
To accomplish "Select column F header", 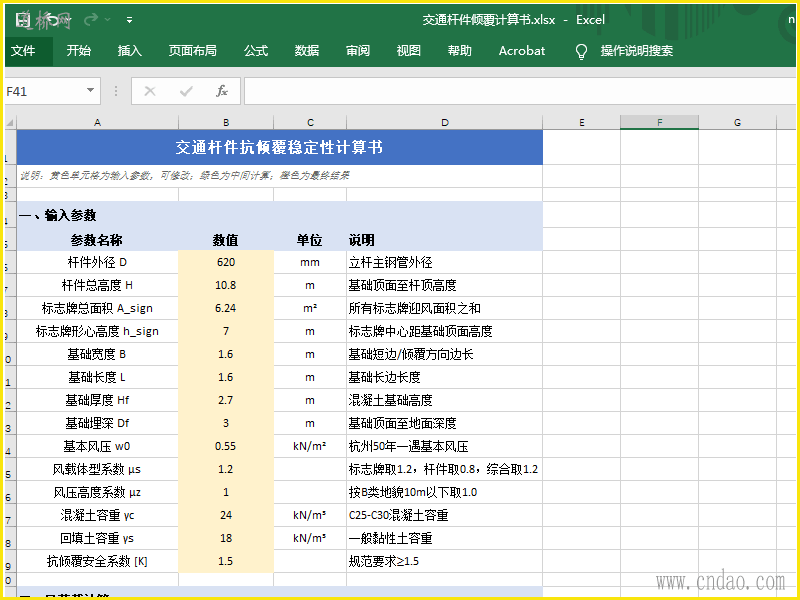I will (x=660, y=122).
